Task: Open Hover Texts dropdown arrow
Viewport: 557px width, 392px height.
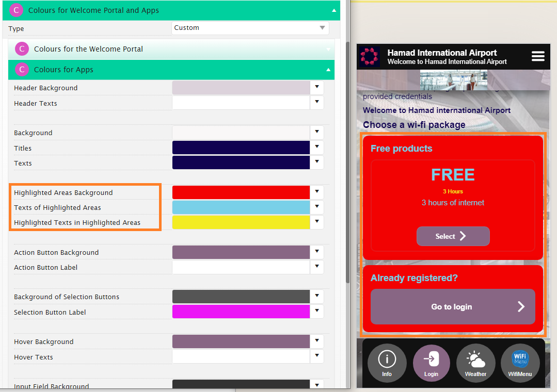Action: 317,356
